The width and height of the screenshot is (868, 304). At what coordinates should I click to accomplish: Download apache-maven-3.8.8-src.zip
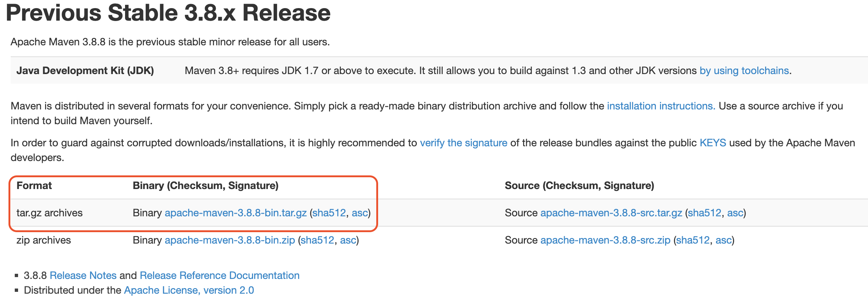click(605, 240)
